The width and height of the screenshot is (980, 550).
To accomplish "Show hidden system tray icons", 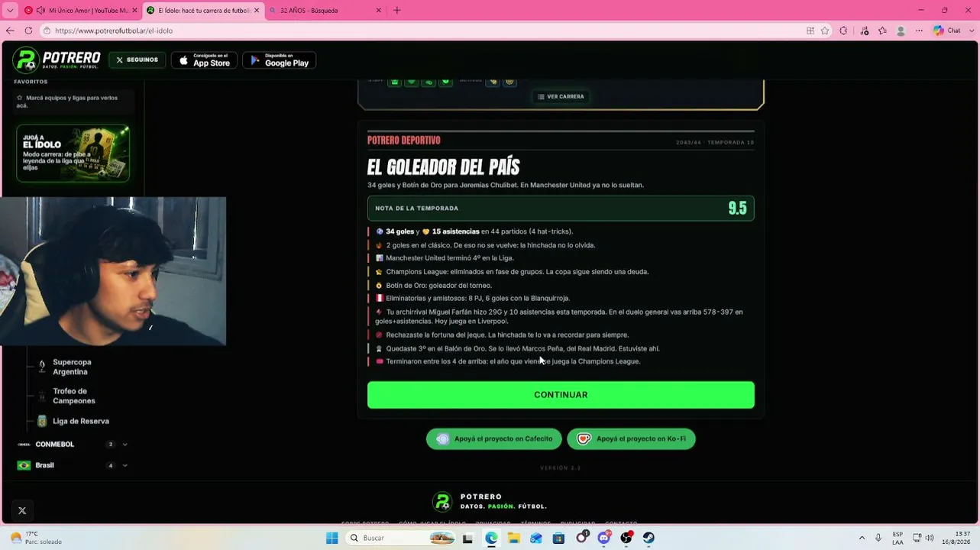I will [862, 538].
